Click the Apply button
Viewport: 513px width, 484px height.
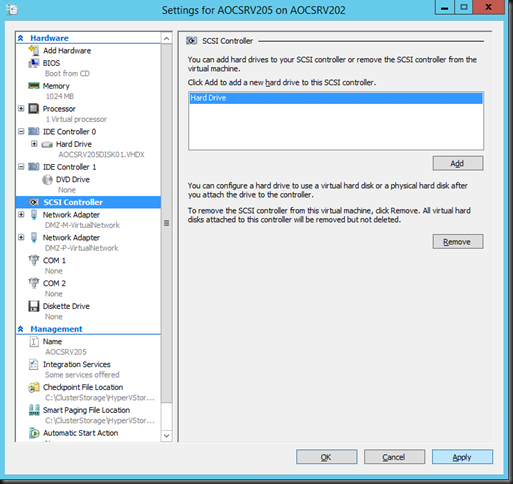462,457
